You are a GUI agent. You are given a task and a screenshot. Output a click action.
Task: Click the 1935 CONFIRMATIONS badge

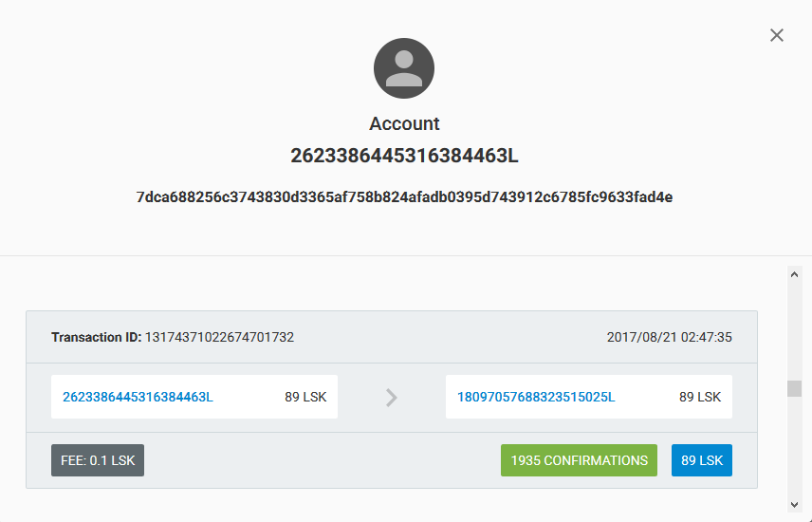579,460
